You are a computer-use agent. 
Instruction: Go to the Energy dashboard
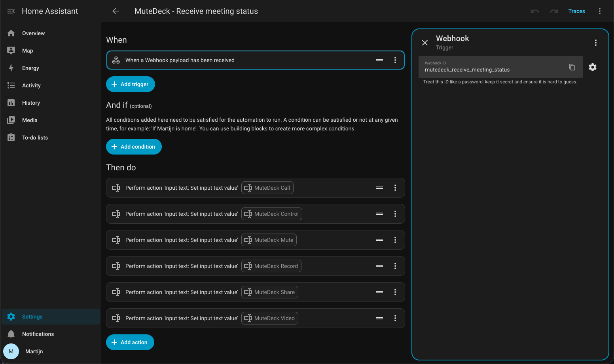(x=51, y=68)
